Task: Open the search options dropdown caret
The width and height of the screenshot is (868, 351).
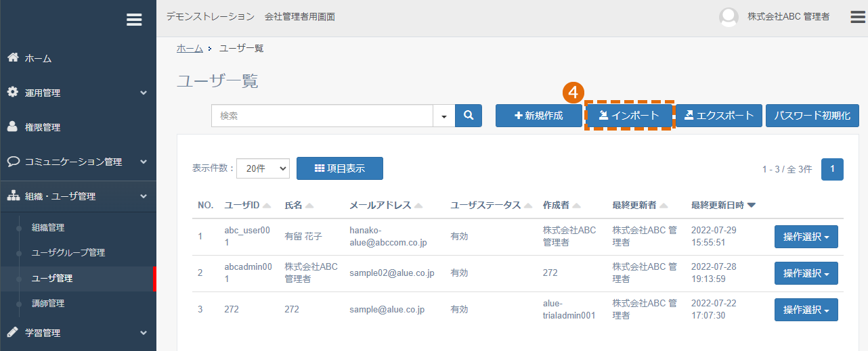Action: tap(444, 116)
